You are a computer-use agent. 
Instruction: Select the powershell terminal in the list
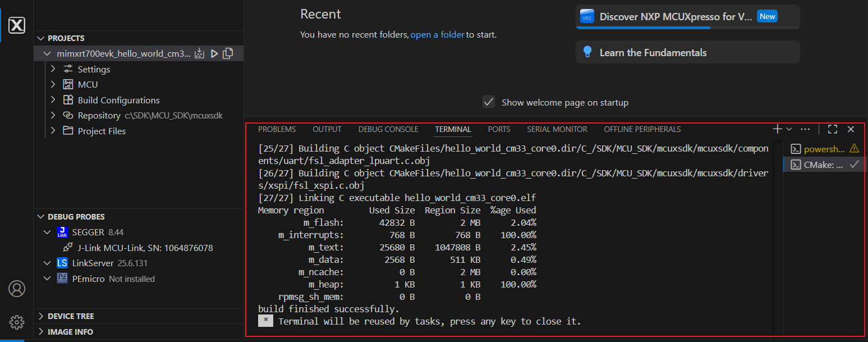tap(824, 149)
